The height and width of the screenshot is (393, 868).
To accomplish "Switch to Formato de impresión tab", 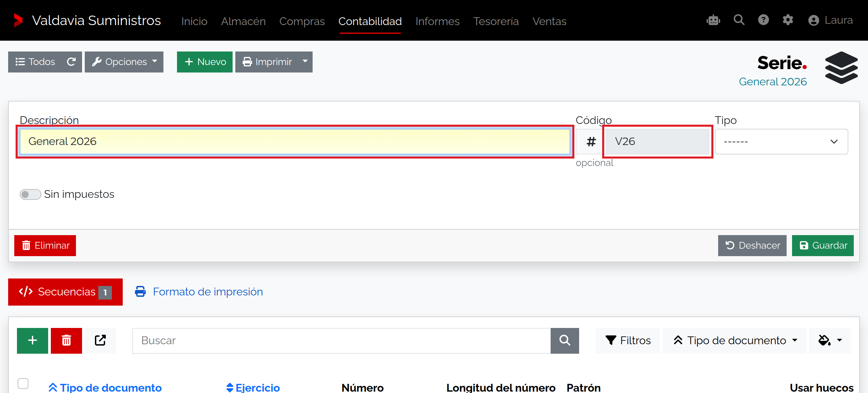I will click(x=199, y=292).
